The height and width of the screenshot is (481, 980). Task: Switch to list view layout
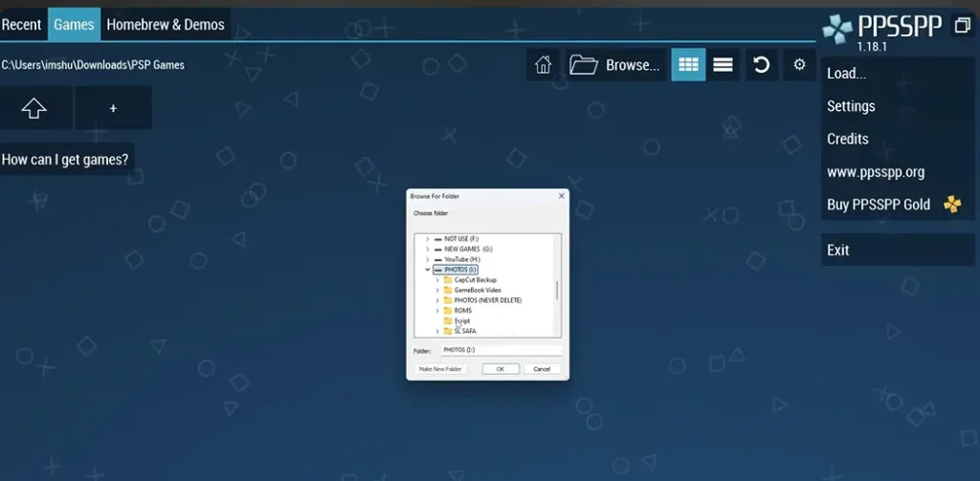pos(723,64)
